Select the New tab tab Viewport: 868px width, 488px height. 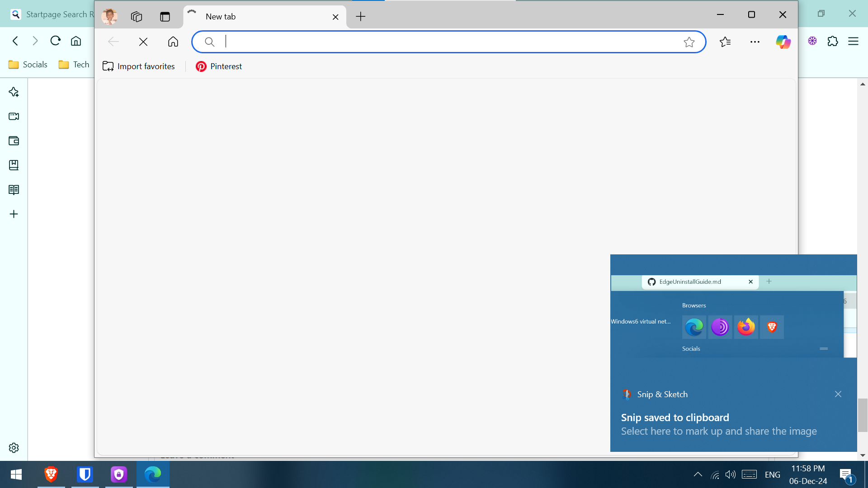click(253, 17)
